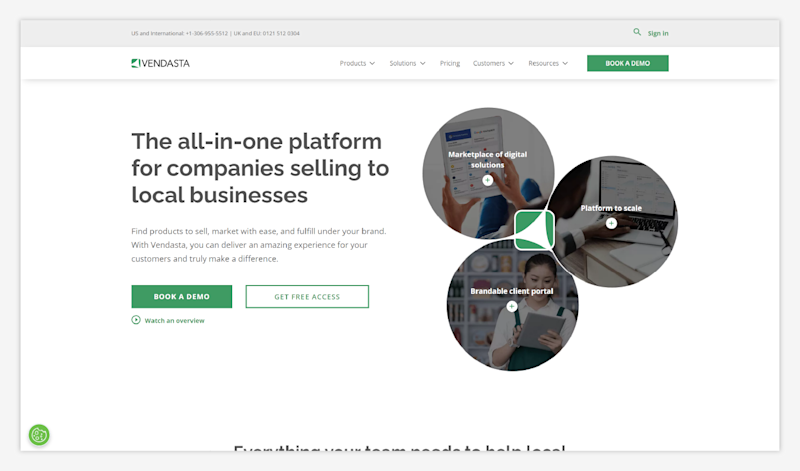Expand the Customers dropdown menu
This screenshot has width=800, height=471.
[x=493, y=63]
